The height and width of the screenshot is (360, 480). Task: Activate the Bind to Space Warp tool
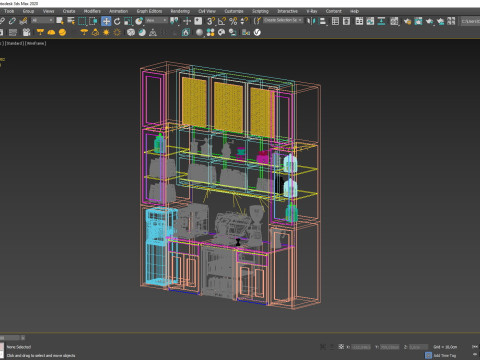pyautogui.click(x=23, y=21)
